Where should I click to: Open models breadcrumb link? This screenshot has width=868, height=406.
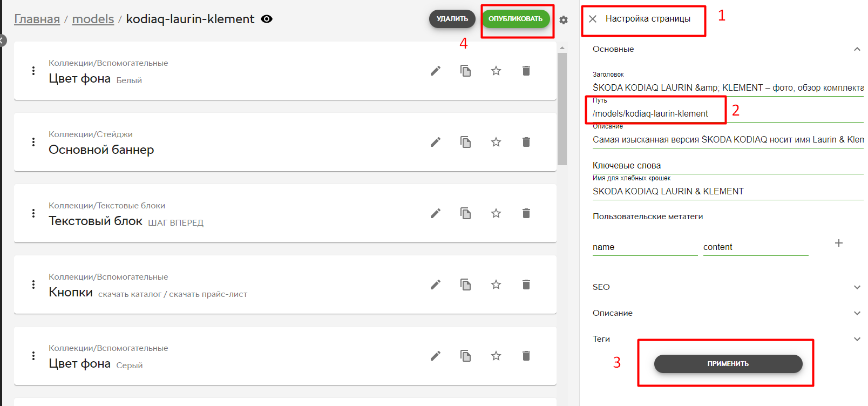click(x=93, y=19)
